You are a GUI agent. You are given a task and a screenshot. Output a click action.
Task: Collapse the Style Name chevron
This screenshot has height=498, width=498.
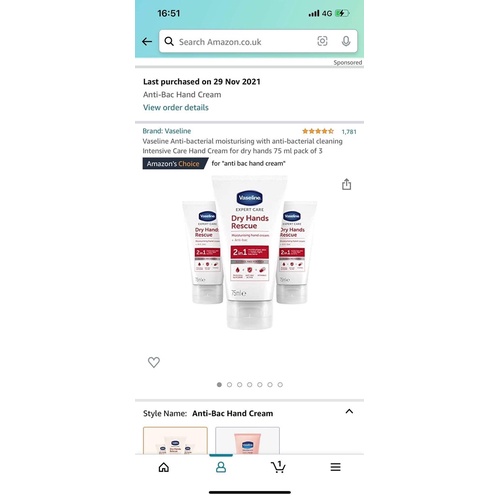[349, 411]
